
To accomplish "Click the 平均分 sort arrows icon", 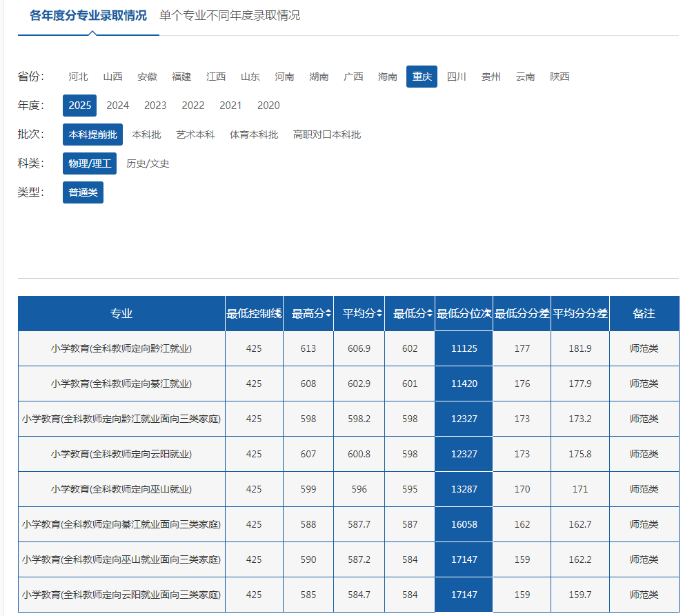I will [x=379, y=313].
